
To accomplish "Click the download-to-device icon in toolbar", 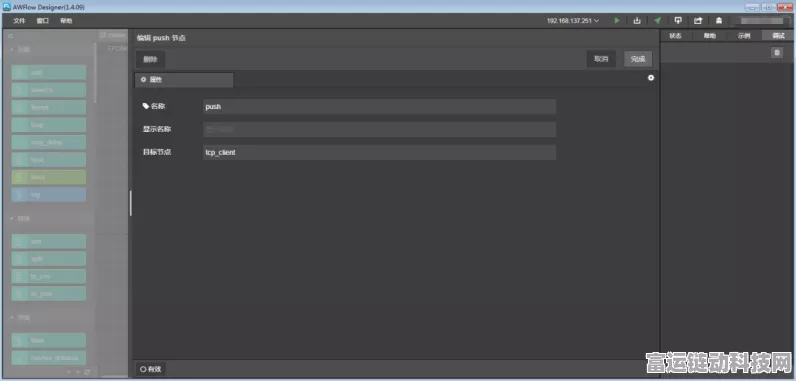I will pyautogui.click(x=637, y=21).
